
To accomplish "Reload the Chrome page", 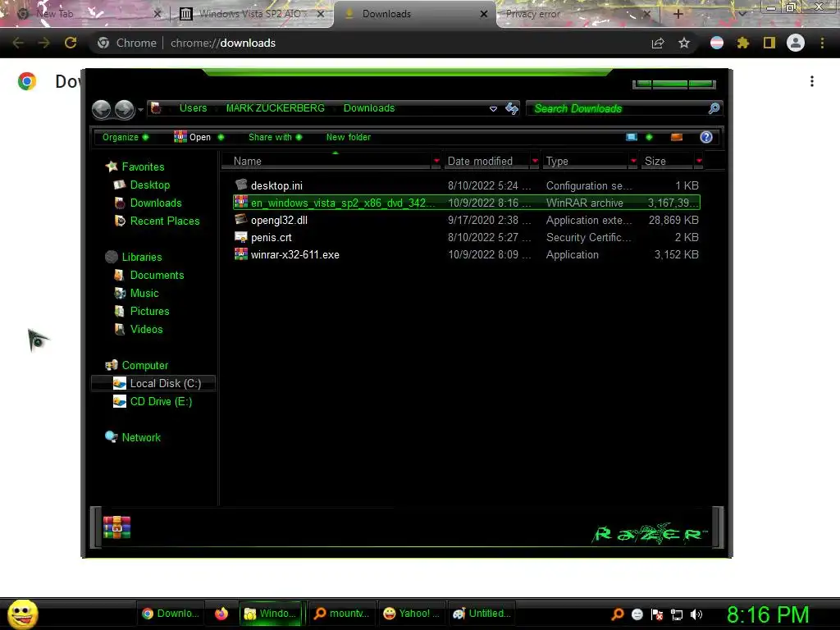I will point(71,43).
